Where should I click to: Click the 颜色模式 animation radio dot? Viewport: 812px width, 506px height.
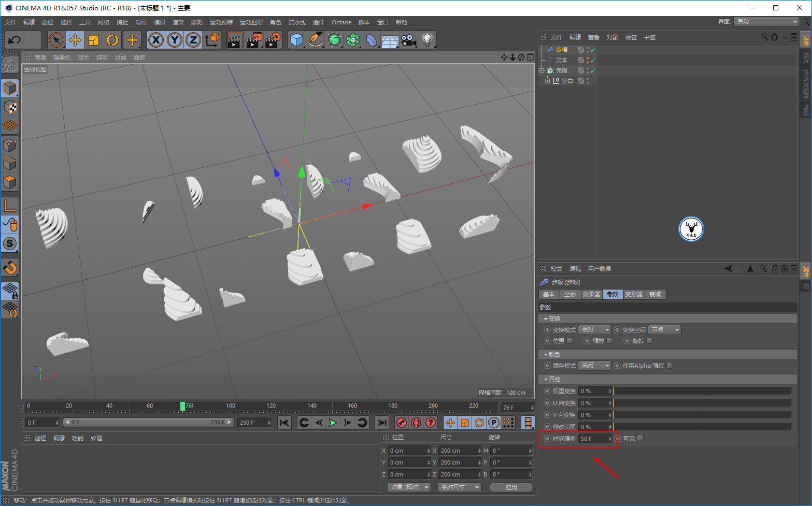click(547, 366)
